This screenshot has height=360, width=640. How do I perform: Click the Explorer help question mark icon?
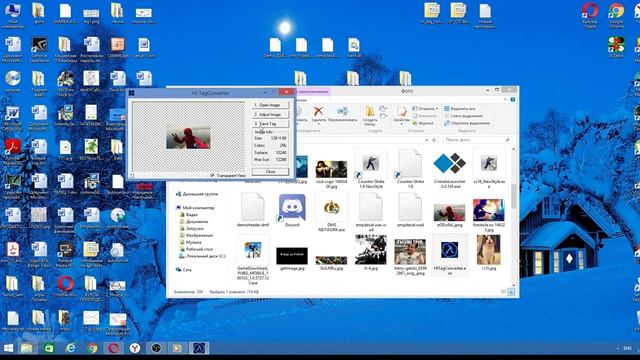[513, 100]
